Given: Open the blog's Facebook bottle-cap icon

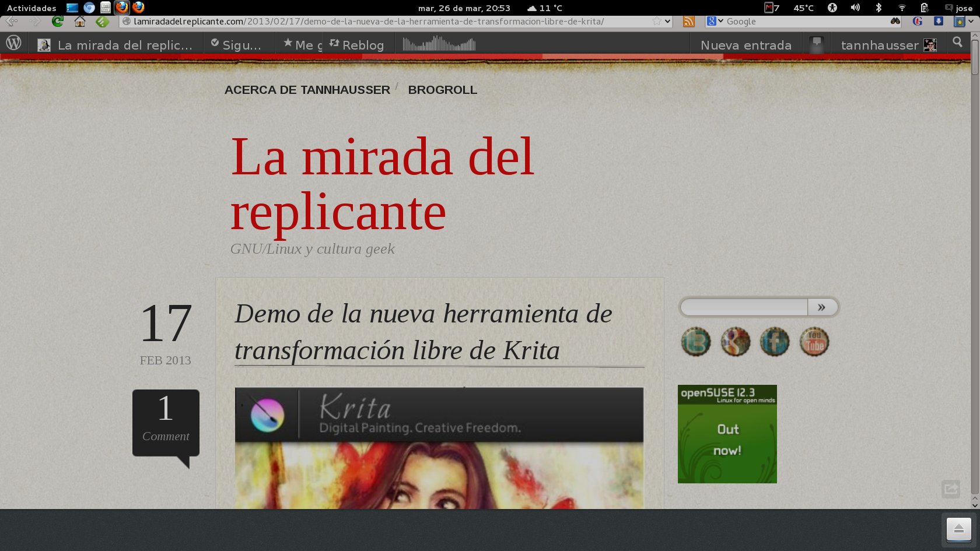Looking at the screenshot, I should (x=775, y=342).
